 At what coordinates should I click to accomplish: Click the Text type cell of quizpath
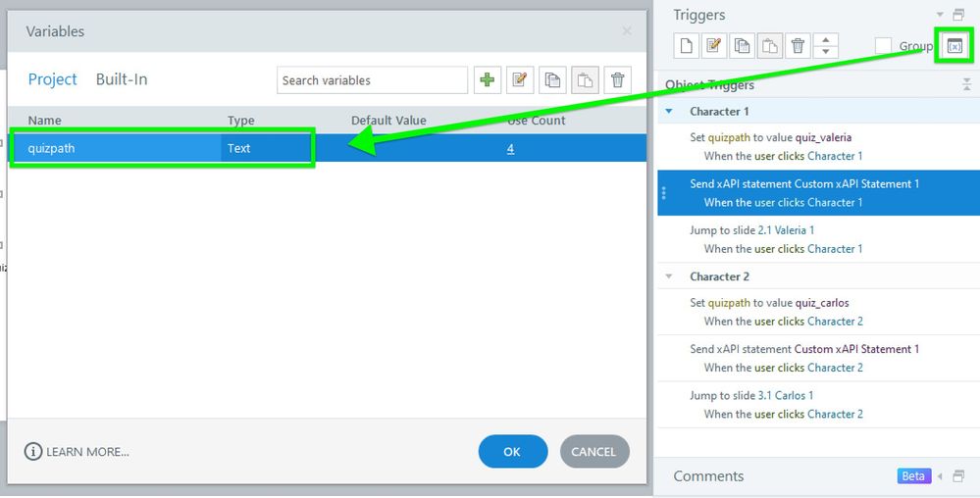266,148
